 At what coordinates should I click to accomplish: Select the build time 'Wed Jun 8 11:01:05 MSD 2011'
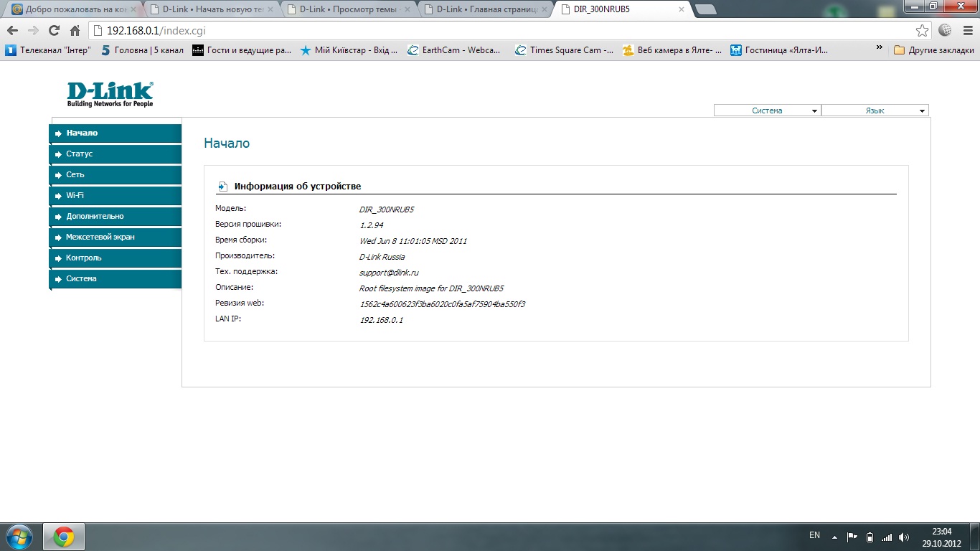click(413, 241)
